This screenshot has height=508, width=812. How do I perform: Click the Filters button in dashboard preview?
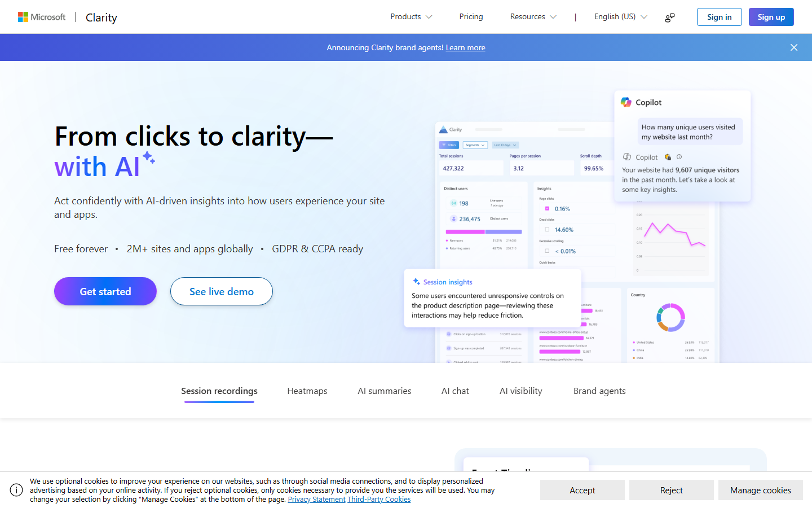click(x=449, y=145)
